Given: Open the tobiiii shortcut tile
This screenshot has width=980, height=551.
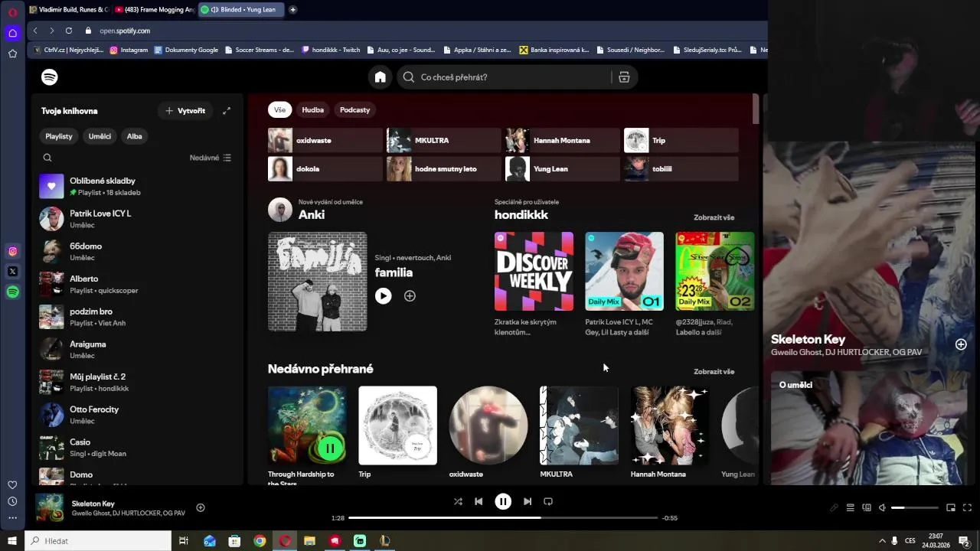Looking at the screenshot, I should coord(681,169).
